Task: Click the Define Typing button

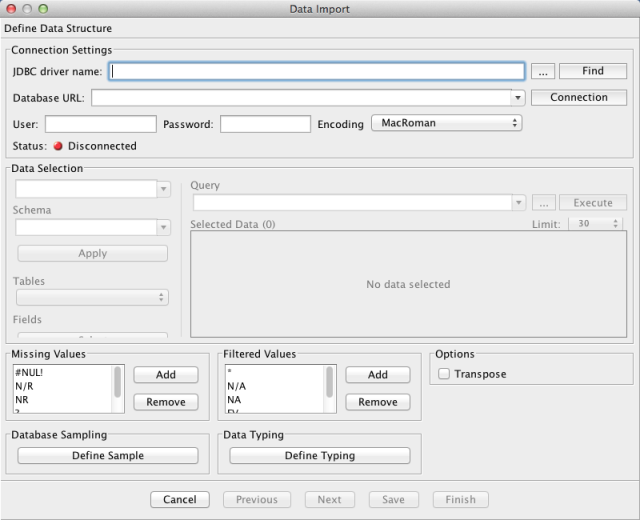Action: tap(320, 456)
